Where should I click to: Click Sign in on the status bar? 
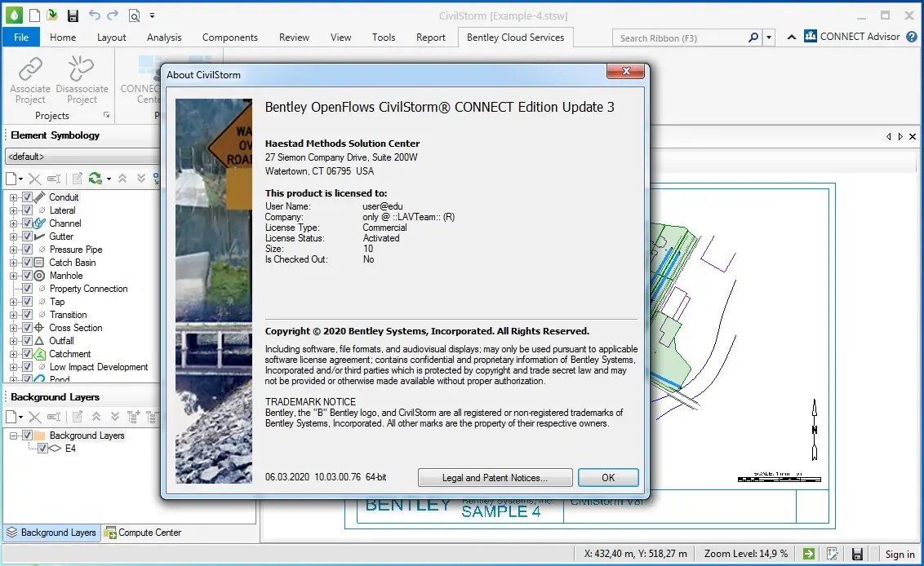click(x=900, y=554)
